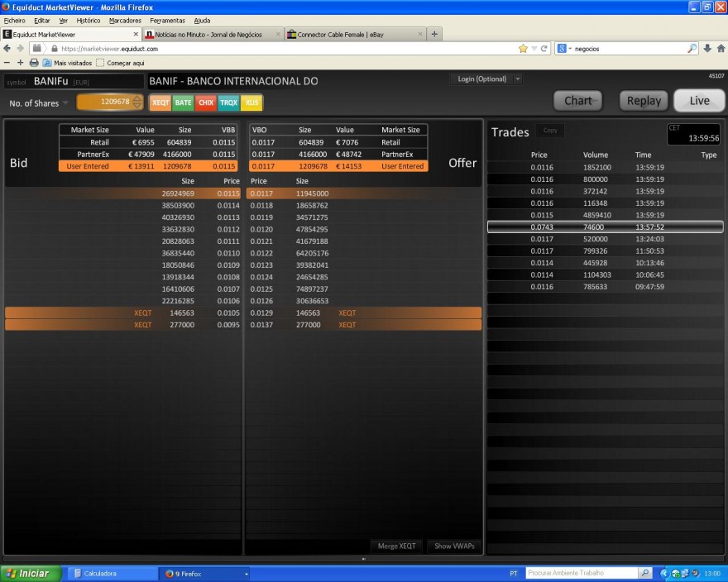
Task: Open the Editar menu
Action: (42, 21)
